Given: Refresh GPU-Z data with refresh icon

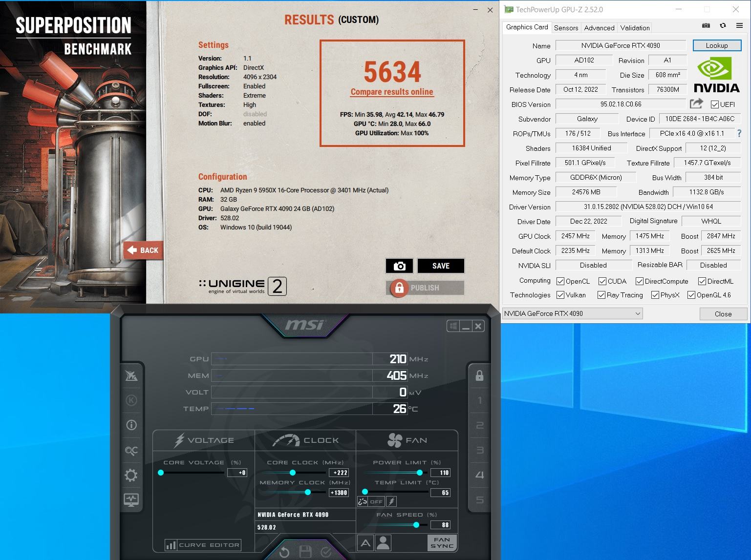Looking at the screenshot, I should point(723,25).
